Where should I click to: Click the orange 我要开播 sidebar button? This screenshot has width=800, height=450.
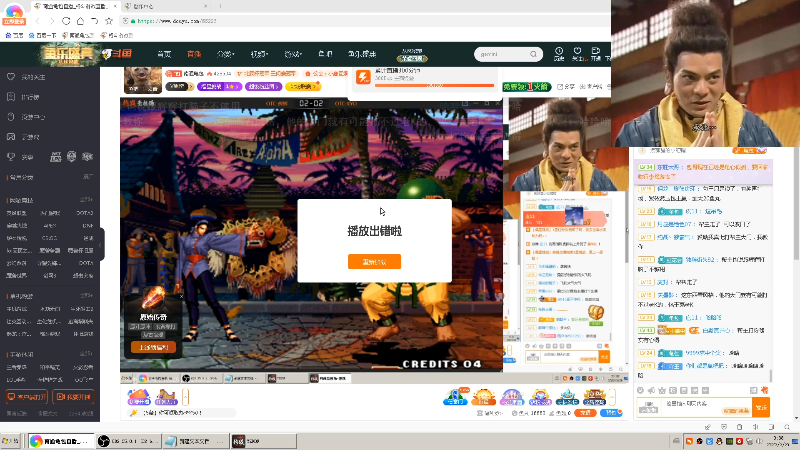73,396
